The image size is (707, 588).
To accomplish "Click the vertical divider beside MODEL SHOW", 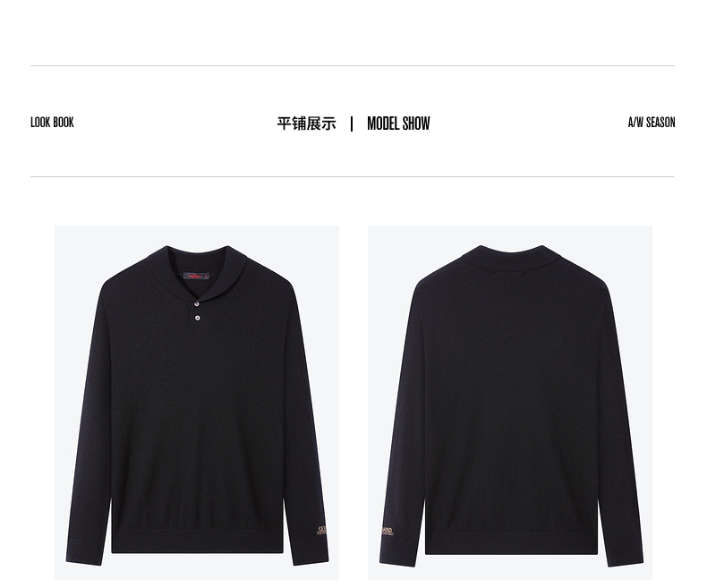I will pyautogui.click(x=352, y=124).
